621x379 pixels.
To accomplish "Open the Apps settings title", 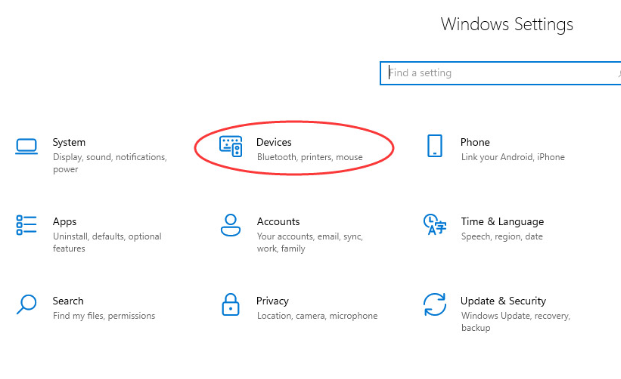I will click(65, 222).
